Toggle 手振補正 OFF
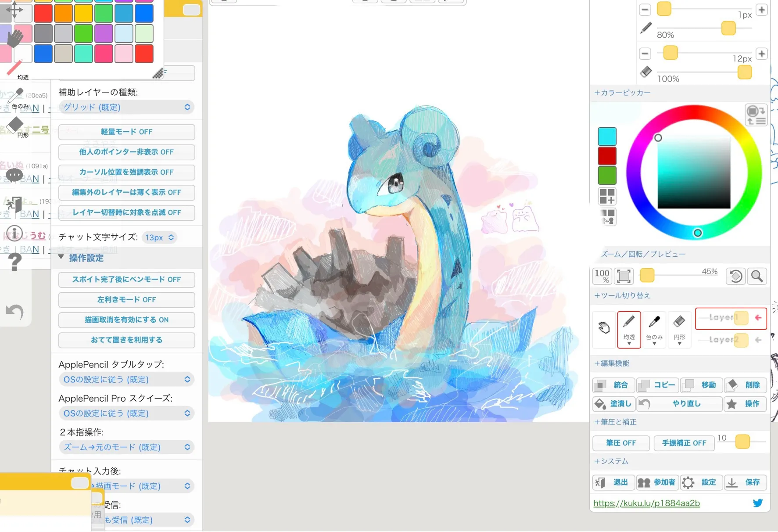Image resolution: width=778 pixels, height=532 pixels. click(684, 443)
